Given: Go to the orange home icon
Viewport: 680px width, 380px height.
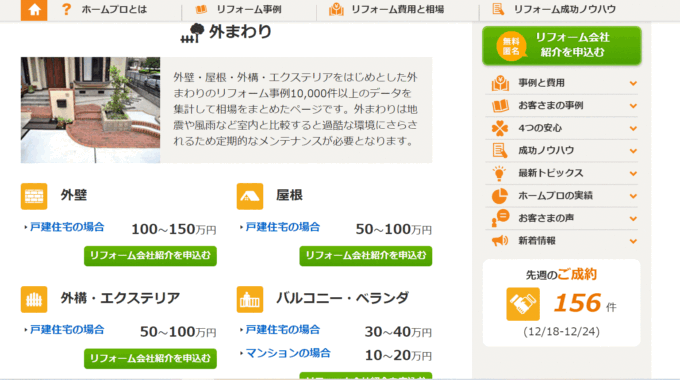Looking at the screenshot, I should click(x=34, y=10).
